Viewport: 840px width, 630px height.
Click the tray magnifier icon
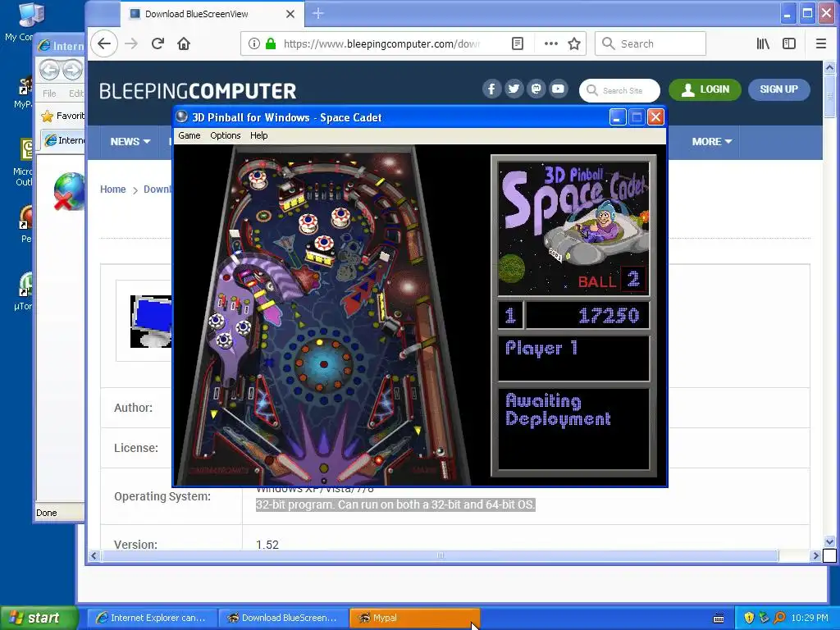pos(779,618)
